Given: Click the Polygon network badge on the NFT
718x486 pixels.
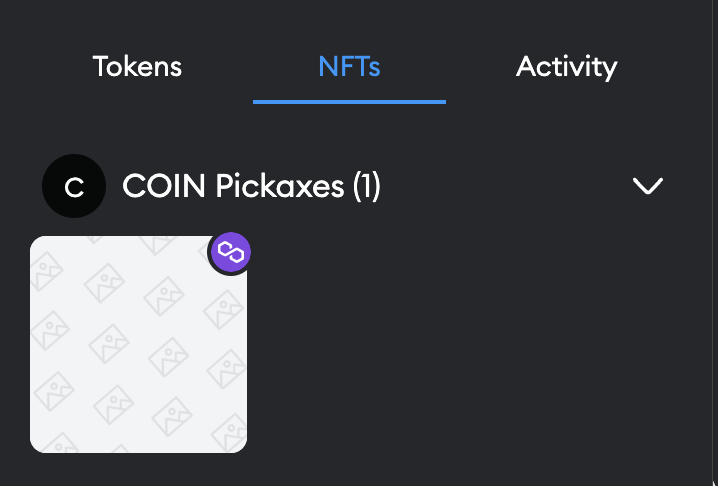Looking at the screenshot, I should [231, 253].
